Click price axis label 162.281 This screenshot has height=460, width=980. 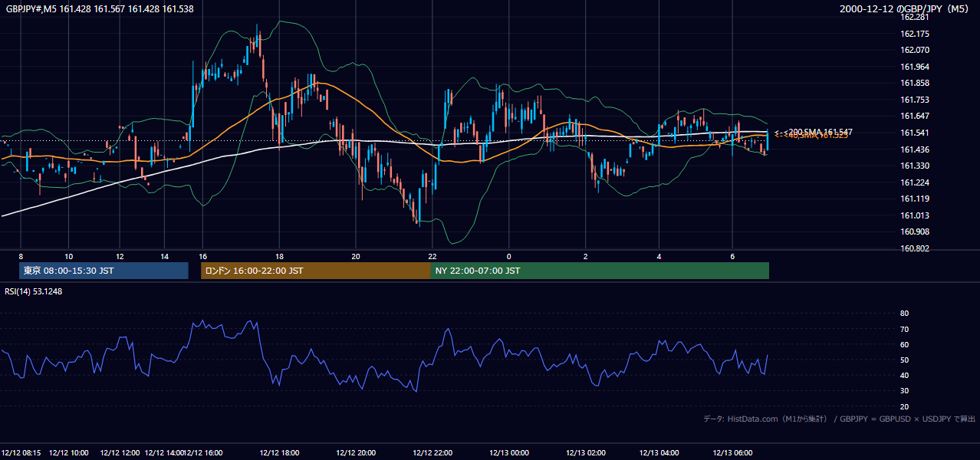pyautogui.click(x=915, y=18)
